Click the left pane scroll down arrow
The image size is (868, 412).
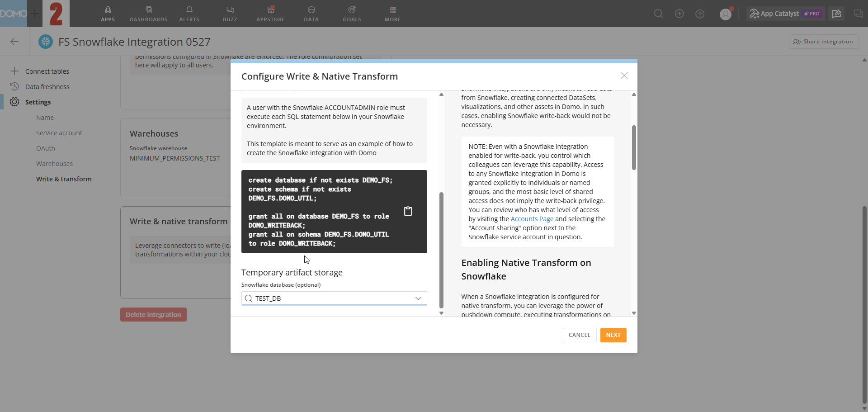click(441, 313)
